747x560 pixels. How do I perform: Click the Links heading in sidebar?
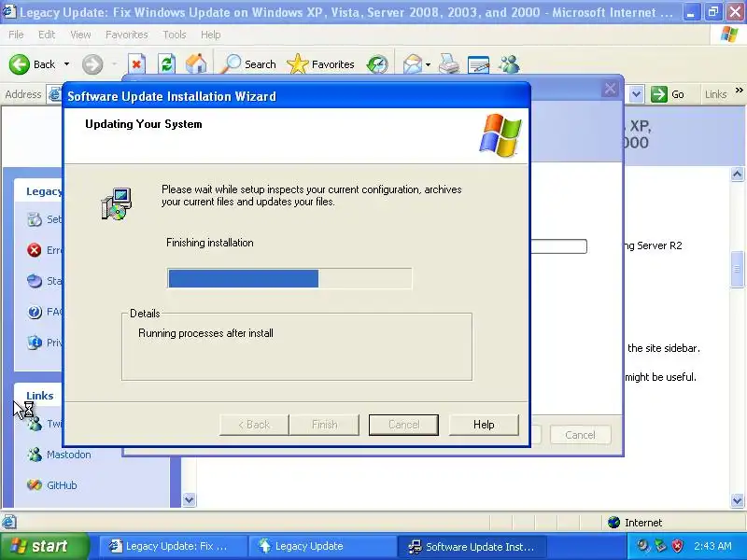tap(39, 396)
